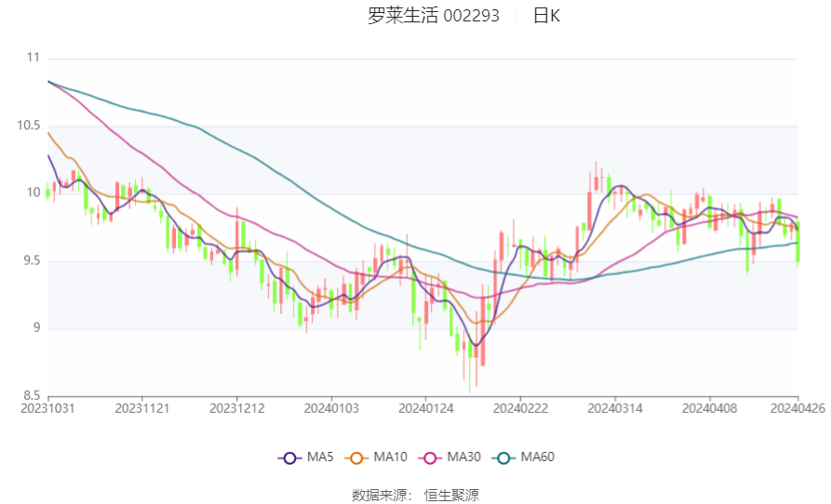Image resolution: width=831 pixels, height=504 pixels.
Task: Toggle MA30 visibility via its text label
Action: 463,458
